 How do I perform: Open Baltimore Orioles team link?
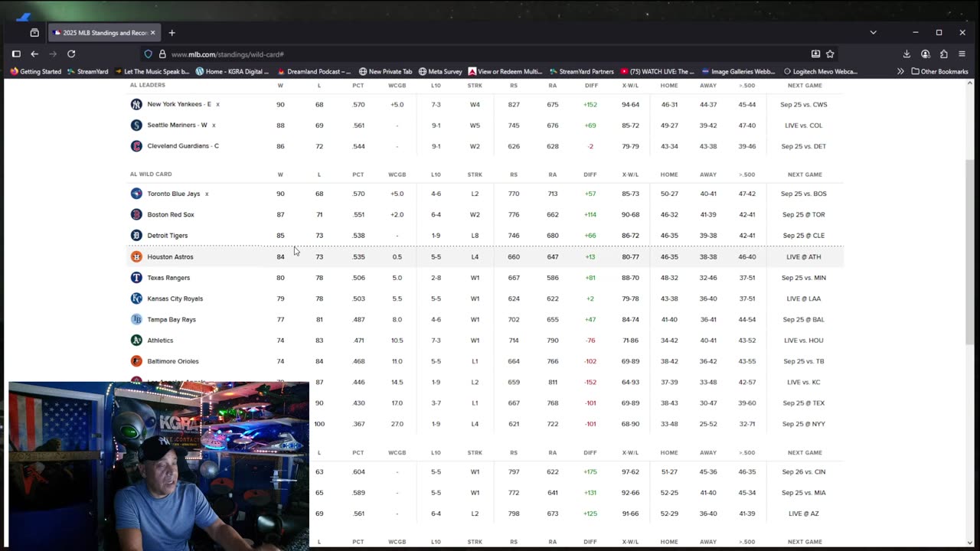click(x=173, y=361)
